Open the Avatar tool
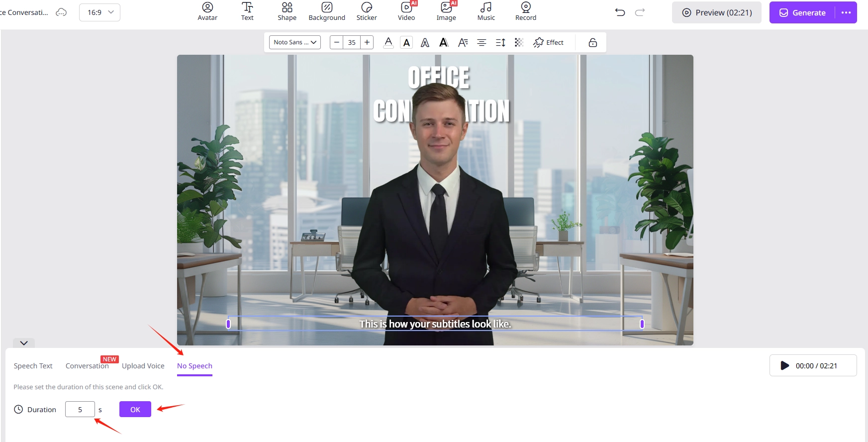Image resolution: width=868 pixels, height=442 pixels. coord(207,11)
